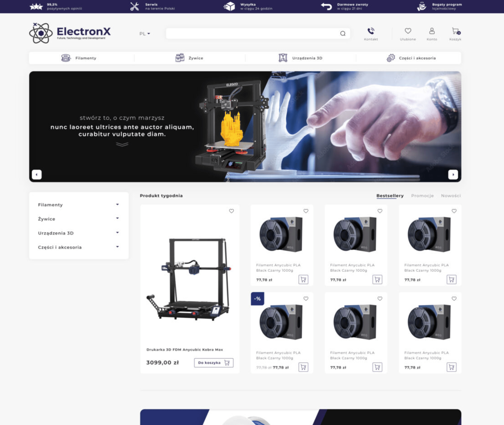Click inside the search input field
The width and height of the screenshot is (504, 425).
click(x=252, y=33)
